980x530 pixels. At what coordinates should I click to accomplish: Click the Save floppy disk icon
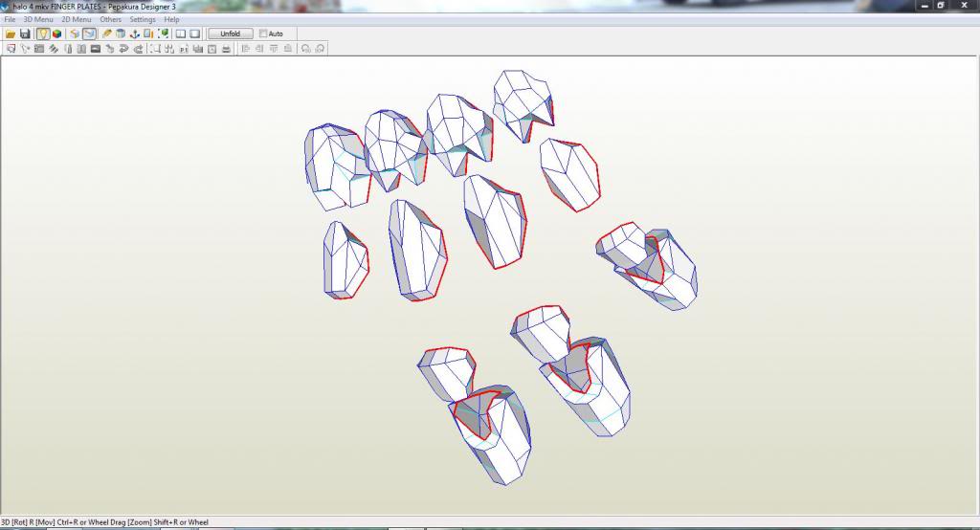pyautogui.click(x=25, y=33)
